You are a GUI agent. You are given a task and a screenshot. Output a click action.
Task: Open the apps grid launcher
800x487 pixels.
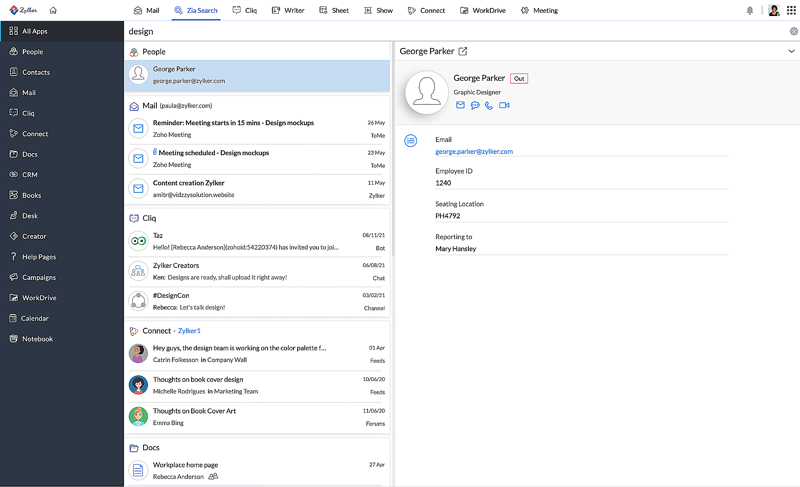(791, 10)
